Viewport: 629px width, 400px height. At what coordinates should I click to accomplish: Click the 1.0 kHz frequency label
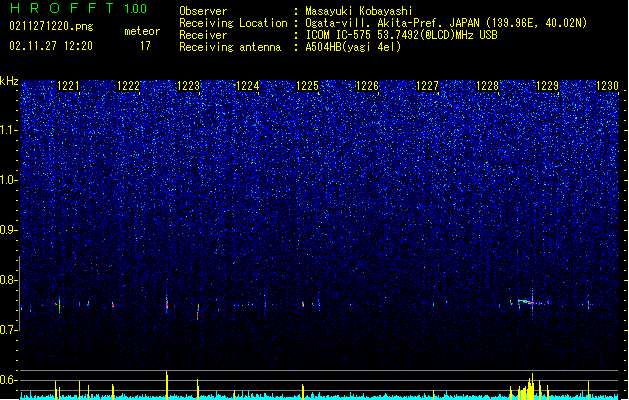click(8, 180)
